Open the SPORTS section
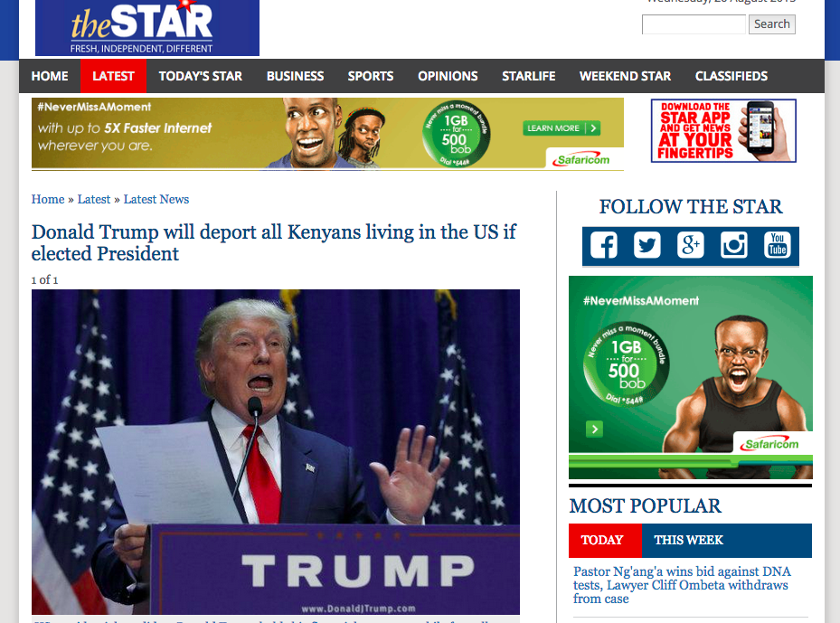Viewport: 840px width, 623px height. 371,76
